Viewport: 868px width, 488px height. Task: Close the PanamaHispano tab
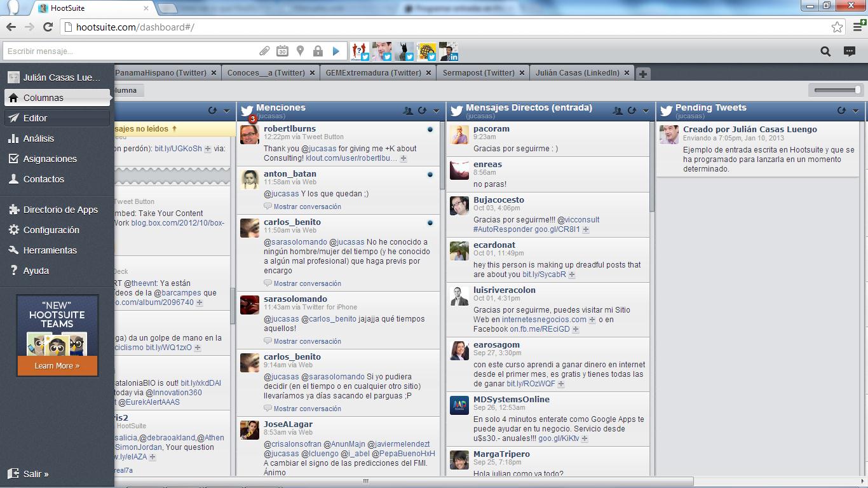pos(214,73)
